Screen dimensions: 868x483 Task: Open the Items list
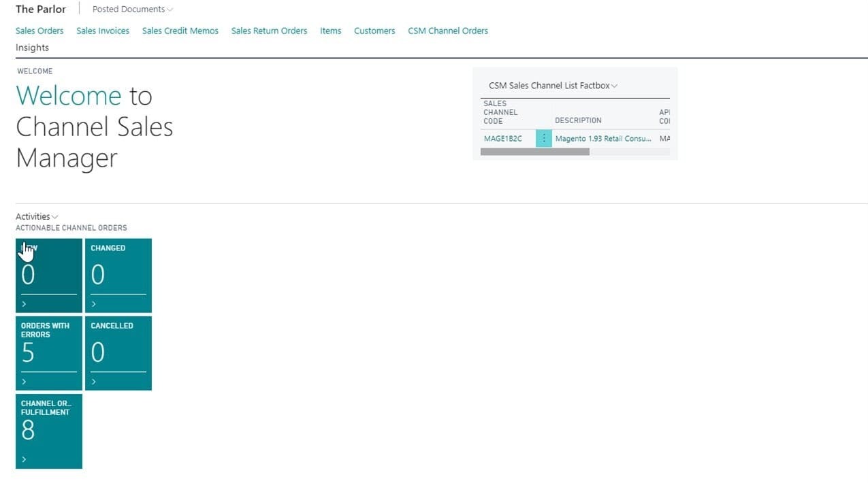331,31
